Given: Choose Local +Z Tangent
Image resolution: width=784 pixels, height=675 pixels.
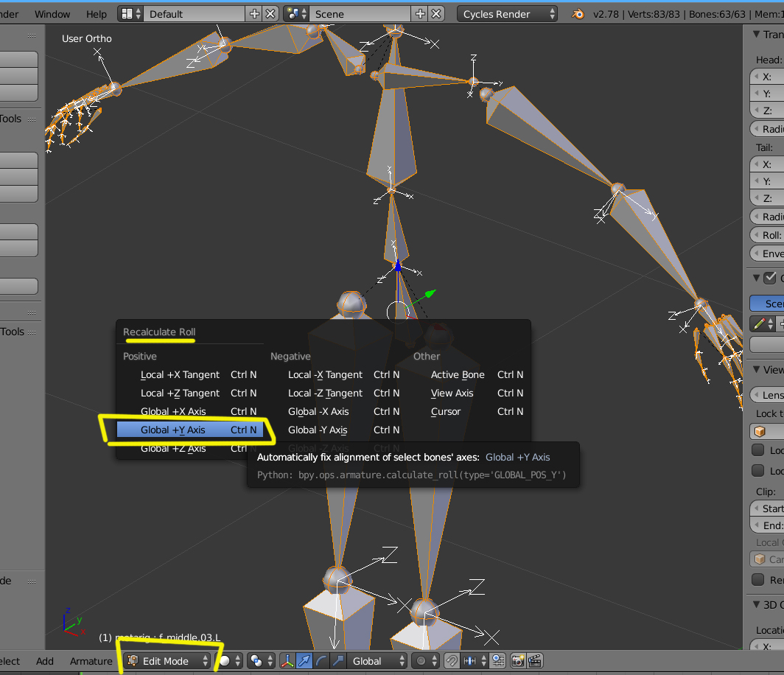Looking at the screenshot, I should [190, 393].
